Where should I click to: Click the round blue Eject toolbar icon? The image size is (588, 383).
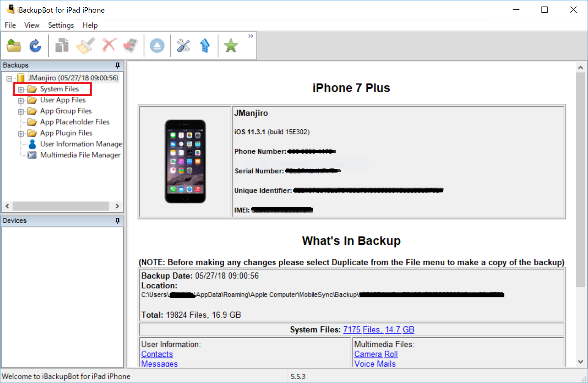(157, 45)
